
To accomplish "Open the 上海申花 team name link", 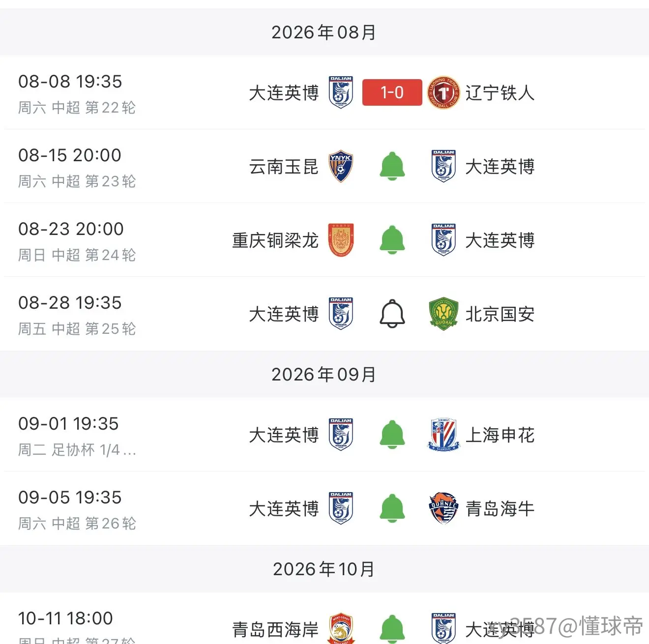I will click(500, 435).
